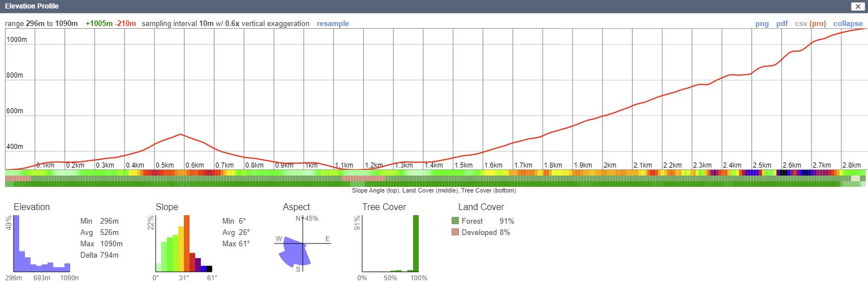Export profile as png
Viewport: 868px width, 282px height.
762,24
